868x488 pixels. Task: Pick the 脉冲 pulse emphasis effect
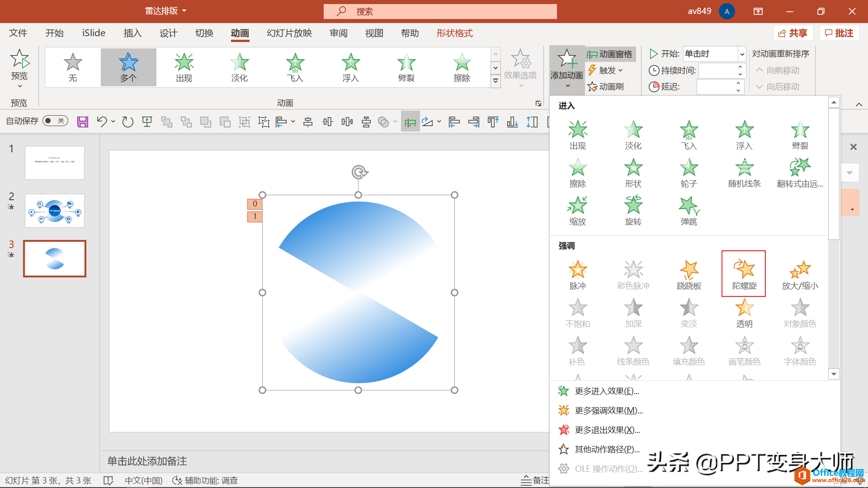(577, 274)
